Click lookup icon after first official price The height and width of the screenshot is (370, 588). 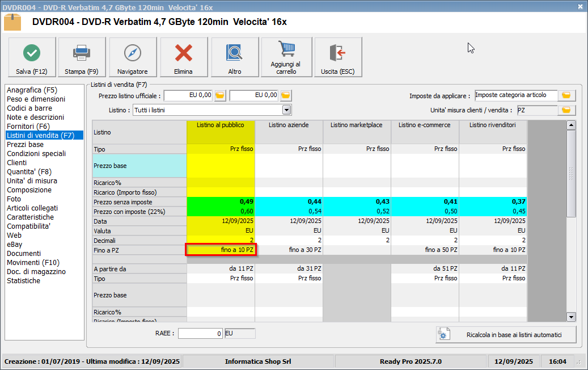220,95
